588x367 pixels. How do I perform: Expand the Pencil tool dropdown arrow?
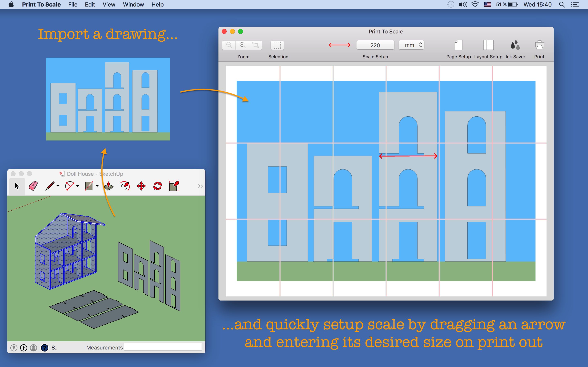point(58,186)
